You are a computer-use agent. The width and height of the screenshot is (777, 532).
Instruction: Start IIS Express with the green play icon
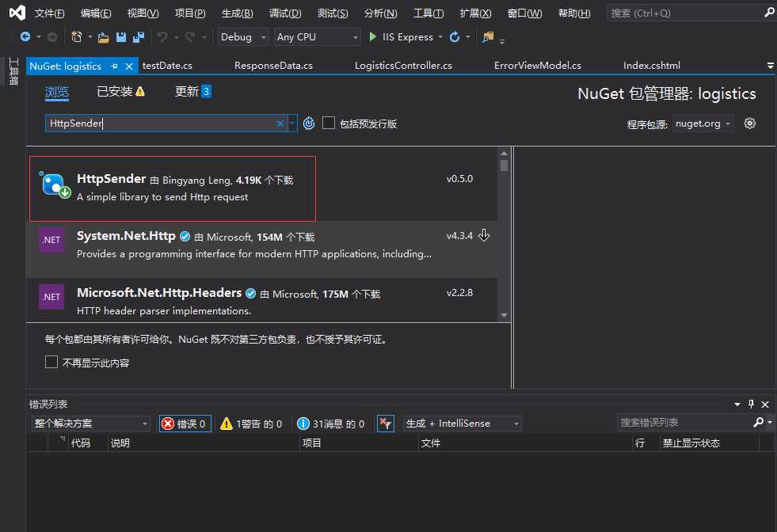pos(372,36)
